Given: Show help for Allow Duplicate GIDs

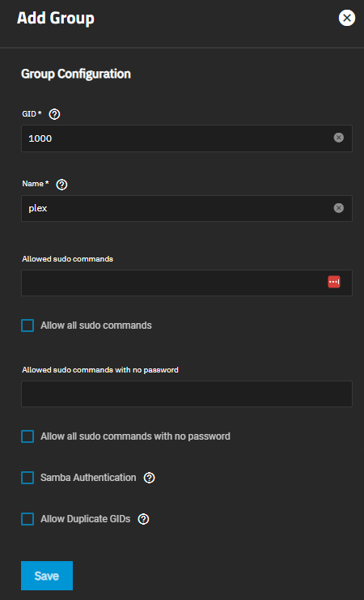Looking at the screenshot, I should click(x=143, y=519).
